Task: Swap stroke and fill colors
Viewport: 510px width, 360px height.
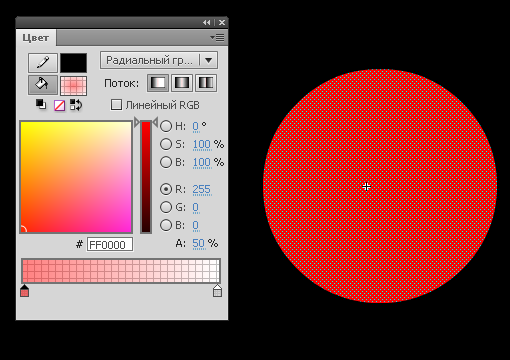Action: pos(76,105)
